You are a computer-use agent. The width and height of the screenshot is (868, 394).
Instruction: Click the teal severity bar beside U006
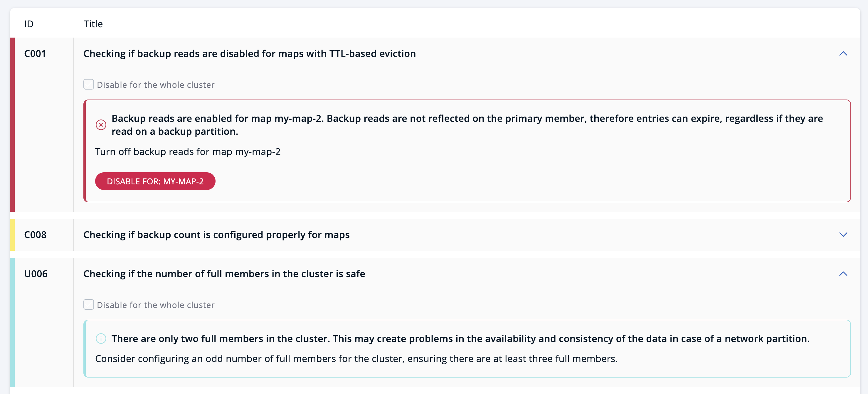12,322
